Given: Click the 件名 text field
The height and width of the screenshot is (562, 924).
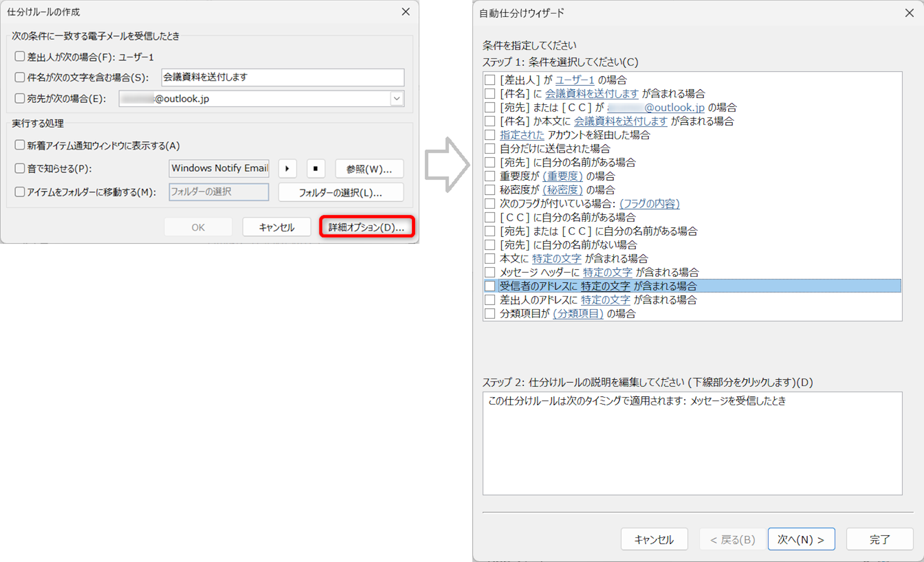Looking at the screenshot, I should (x=282, y=77).
